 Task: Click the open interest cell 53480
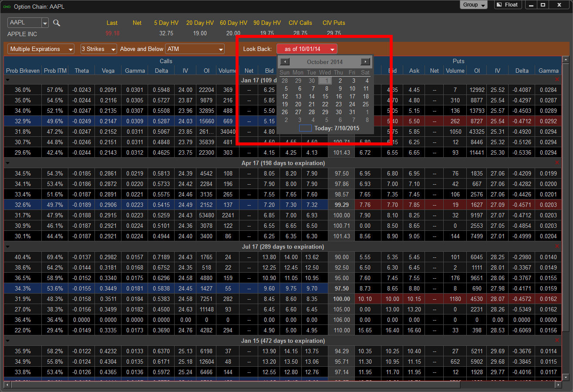206,215
